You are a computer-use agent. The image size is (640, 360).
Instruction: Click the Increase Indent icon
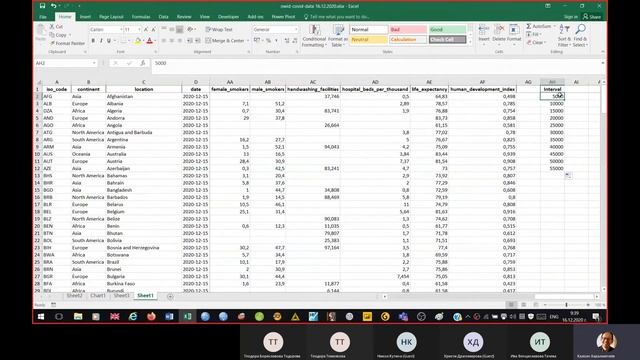point(198,40)
